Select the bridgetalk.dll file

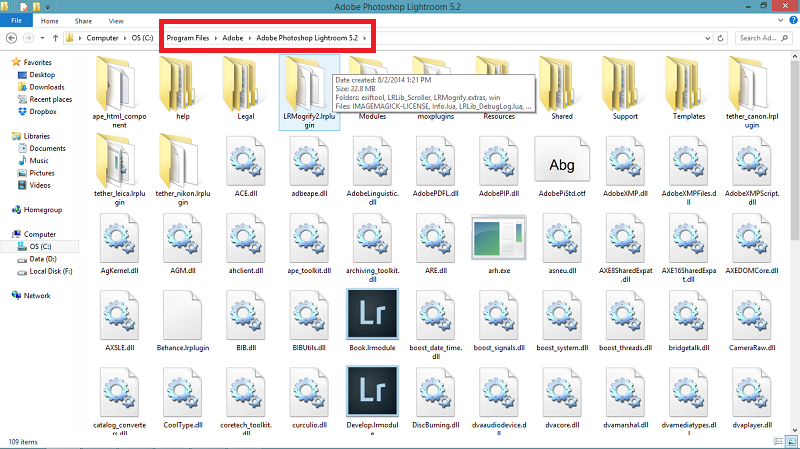tap(688, 320)
